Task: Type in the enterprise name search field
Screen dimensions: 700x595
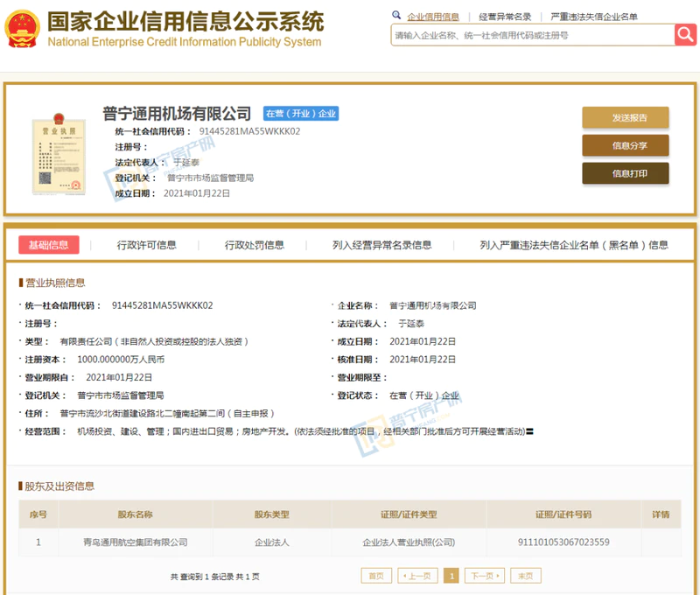Action: [531, 36]
